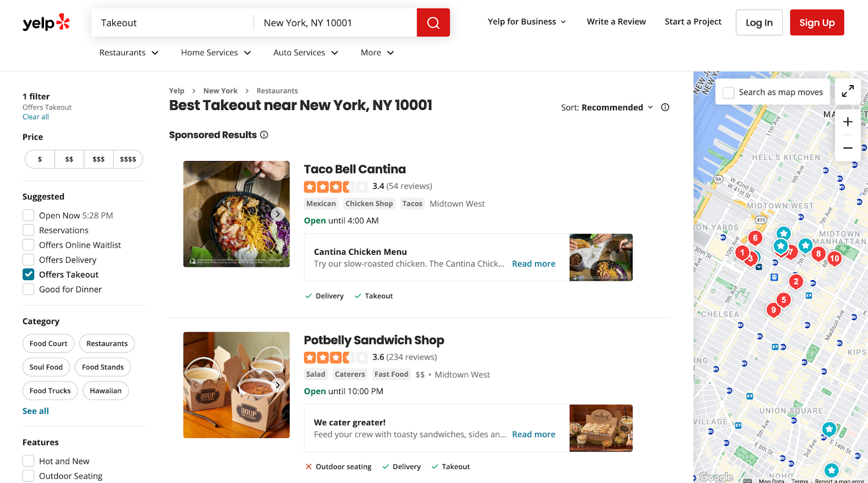Image resolution: width=868 pixels, height=483 pixels.
Task: Click the Taco Bell Cantina star rating
Action: tap(336, 186)
